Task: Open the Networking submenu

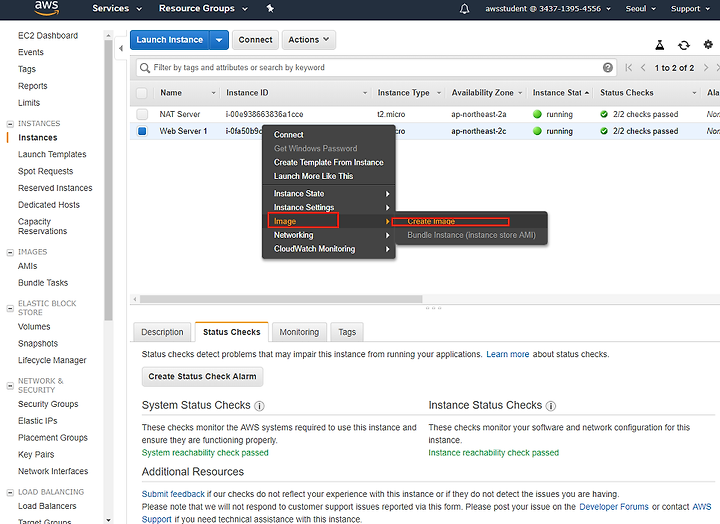Action: [x=328, y=235]
